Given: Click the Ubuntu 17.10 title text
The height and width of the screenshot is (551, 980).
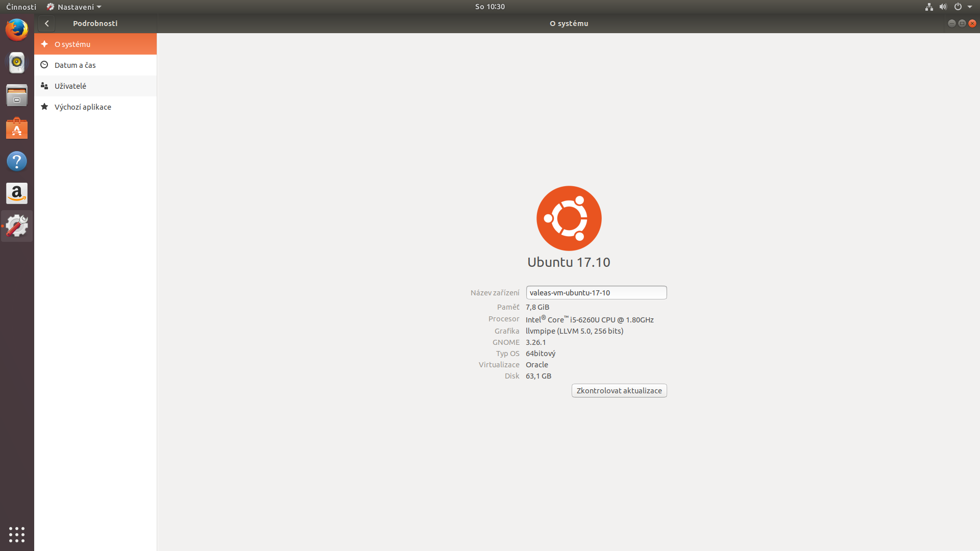Looking at the screenshot, I should [569, 262].
